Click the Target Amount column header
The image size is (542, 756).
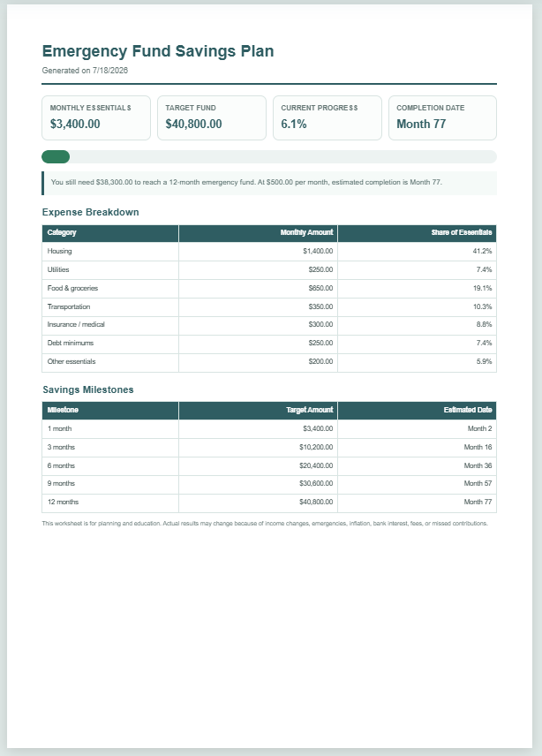coord(259,411)
